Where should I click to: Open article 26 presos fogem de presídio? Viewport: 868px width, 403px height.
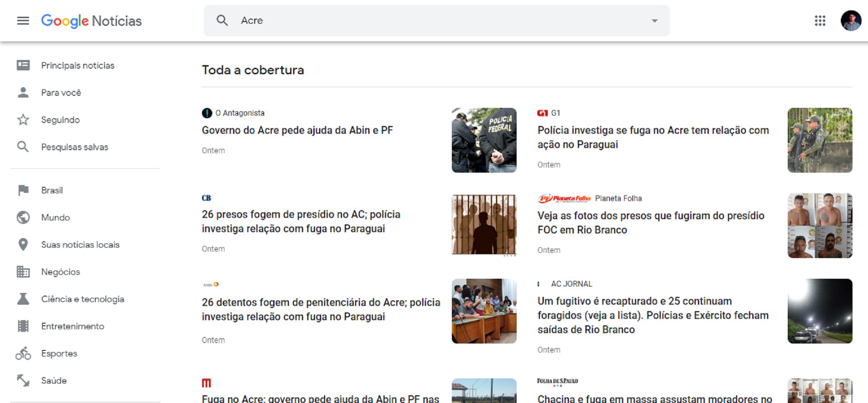[301, 221]
